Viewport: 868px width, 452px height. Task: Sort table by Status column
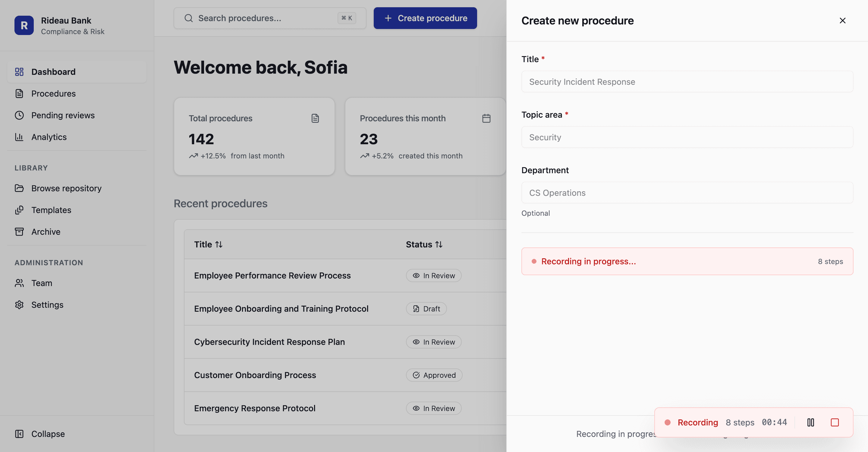pyautogui.click(x=424, y=244)
